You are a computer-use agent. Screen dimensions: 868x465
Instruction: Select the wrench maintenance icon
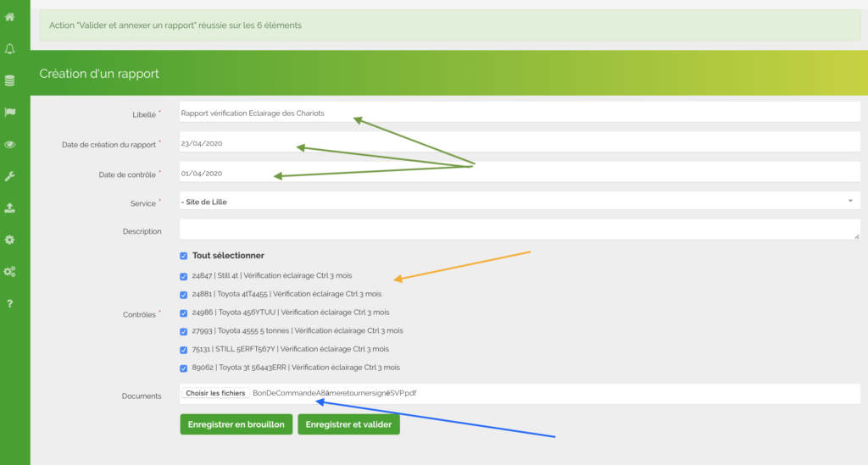(x=10, y=176)
